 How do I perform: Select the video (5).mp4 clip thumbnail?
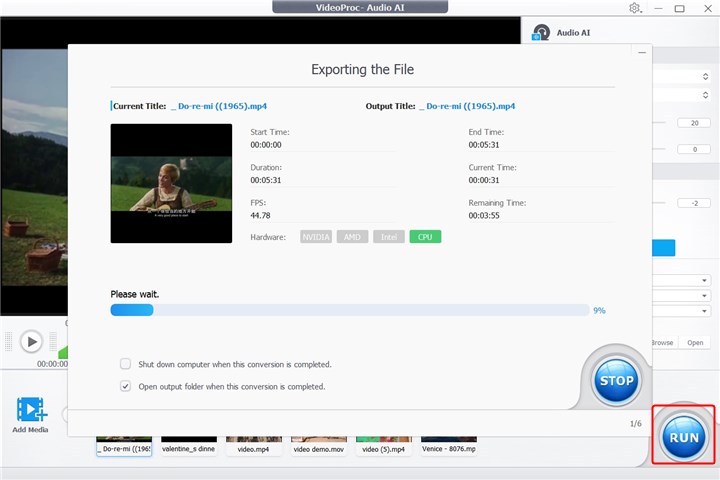[383, 446]
